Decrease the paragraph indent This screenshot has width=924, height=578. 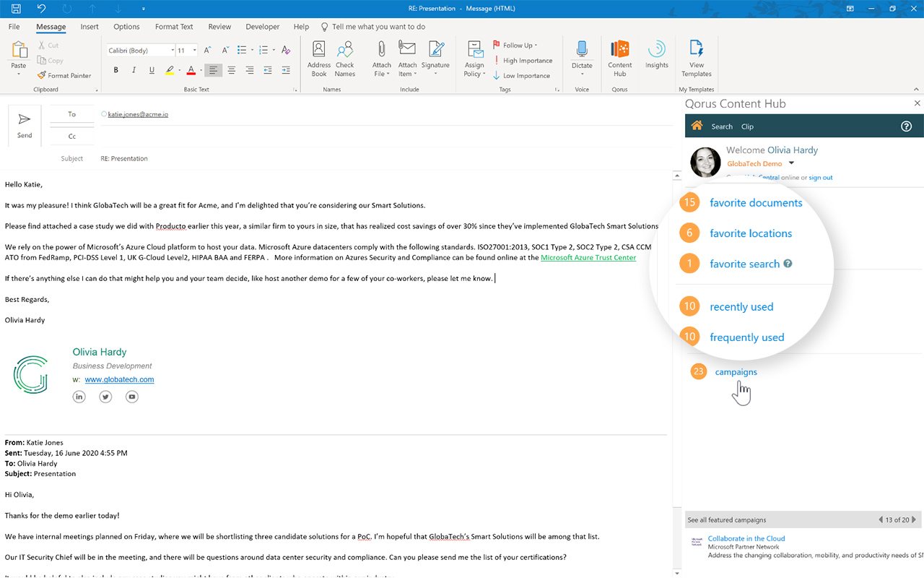tap(268, 70)
